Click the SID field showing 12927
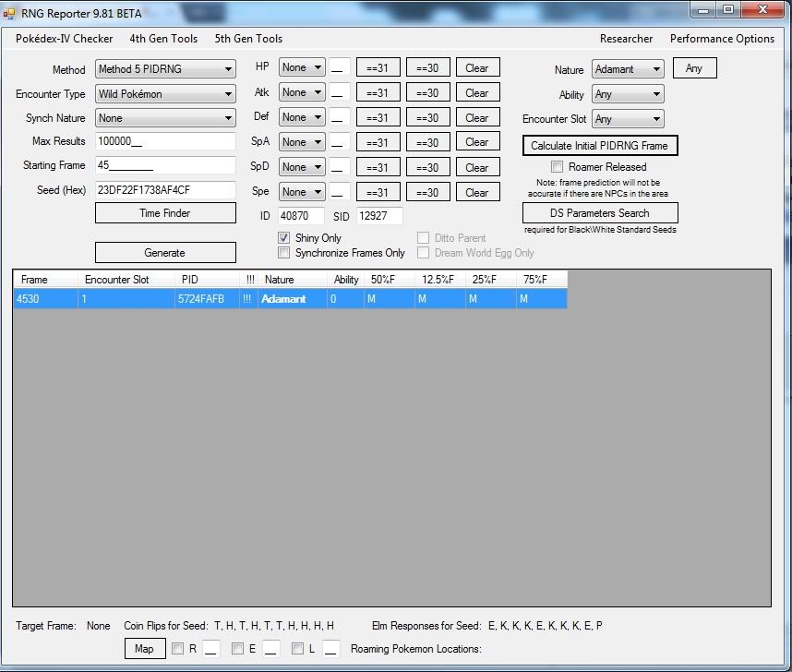The height and width of the screenshot is (672, 792). 379,216
